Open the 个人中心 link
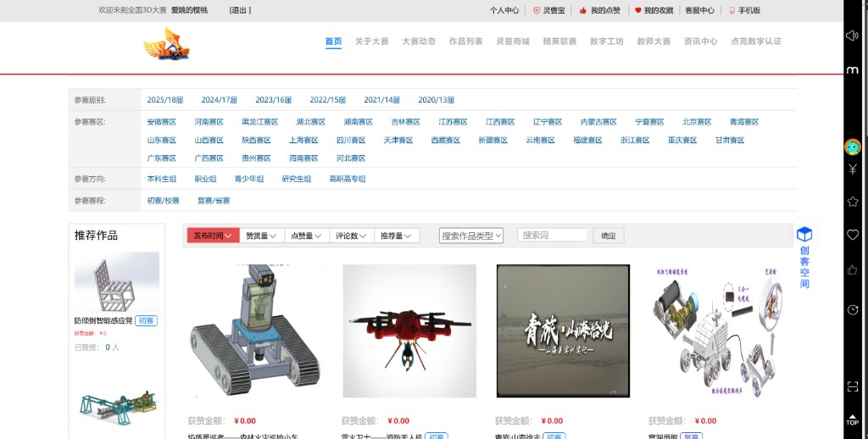Image resolution: width=868 pixels, height=439 pixels. (x=504, y=10)
